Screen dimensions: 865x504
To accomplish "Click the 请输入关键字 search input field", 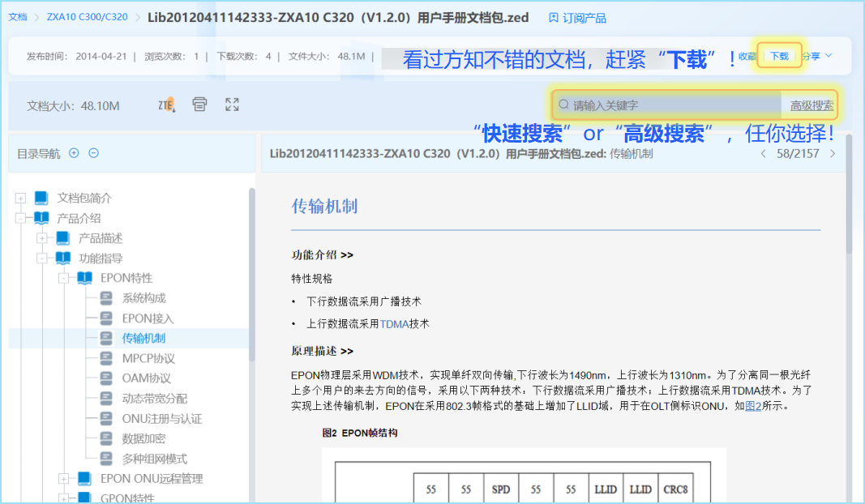I will (673, 105).
